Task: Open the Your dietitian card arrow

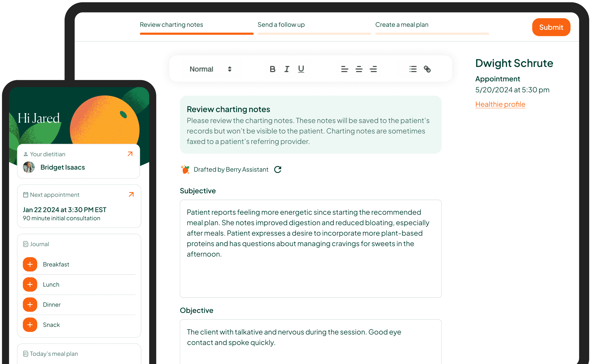Action: click(x=130, y=154)
